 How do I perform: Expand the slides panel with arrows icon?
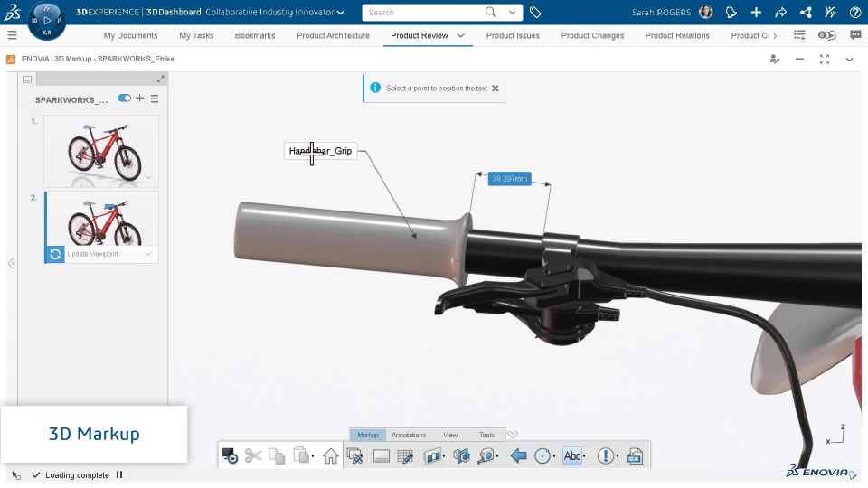[161, 80]
